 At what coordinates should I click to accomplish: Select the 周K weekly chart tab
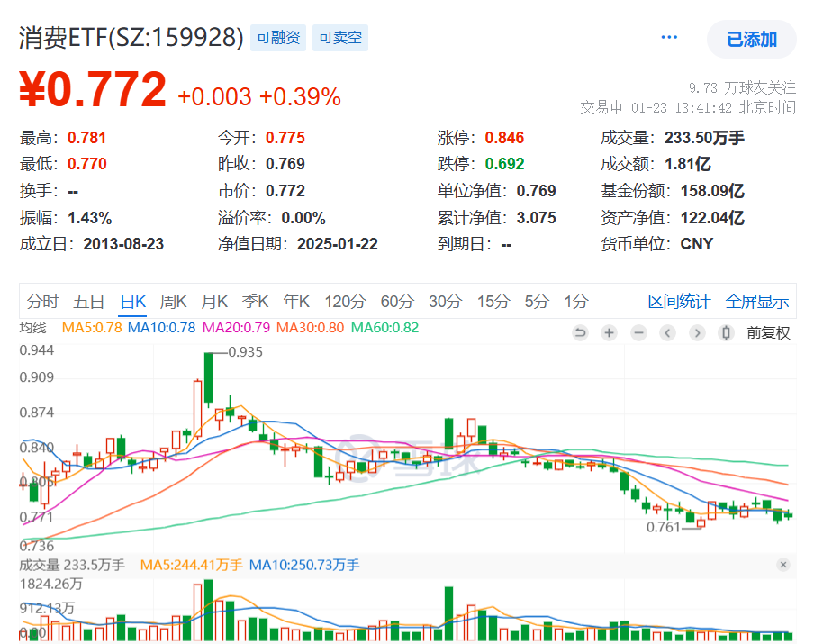tap(173, 302)
